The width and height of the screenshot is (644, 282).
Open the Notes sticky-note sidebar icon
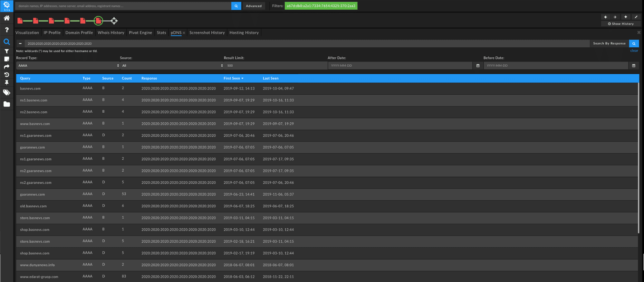click(6, 59)
